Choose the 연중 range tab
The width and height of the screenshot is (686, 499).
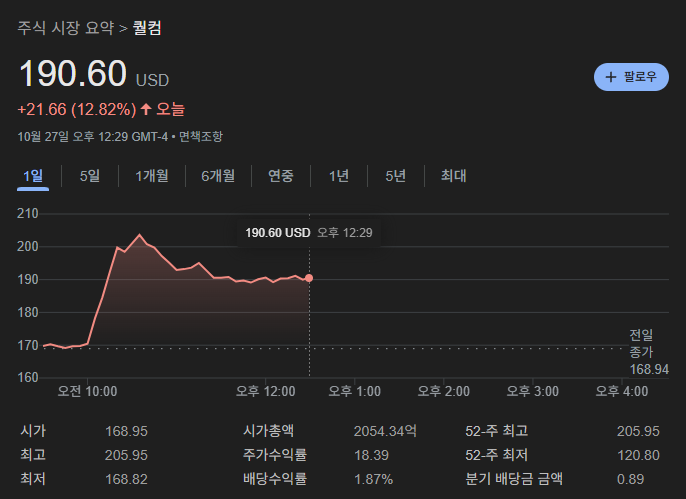tap(280, 176)
